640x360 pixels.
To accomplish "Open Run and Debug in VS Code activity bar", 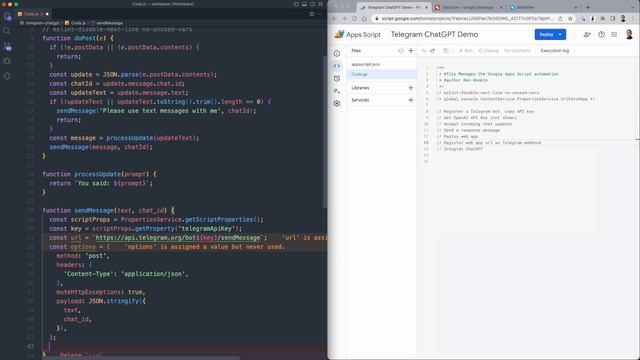I will [x=7, y=61].
